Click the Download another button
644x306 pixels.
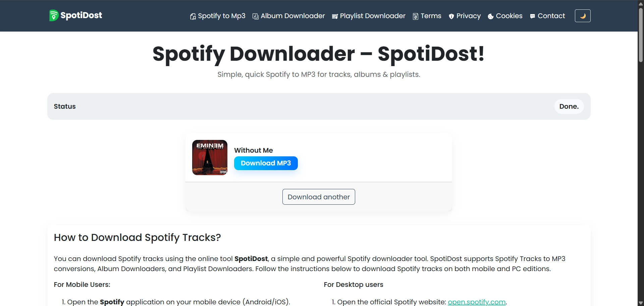pos(319,197)
